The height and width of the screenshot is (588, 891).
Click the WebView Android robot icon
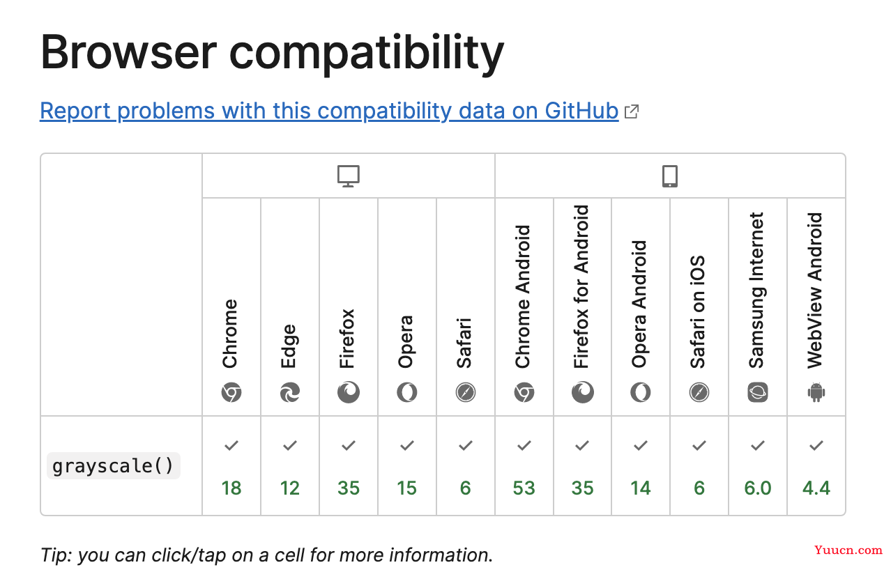tap(816, 393)
